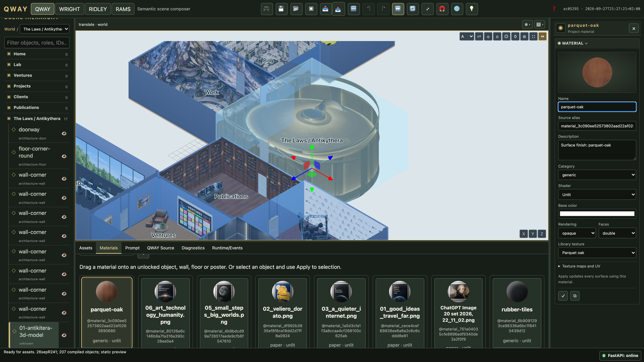
Task: Click the floppy disk save icon
Action: coord(281,9)
